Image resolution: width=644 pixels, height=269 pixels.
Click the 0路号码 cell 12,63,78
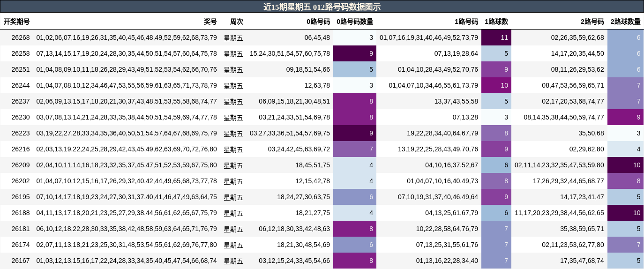point(317,85)
